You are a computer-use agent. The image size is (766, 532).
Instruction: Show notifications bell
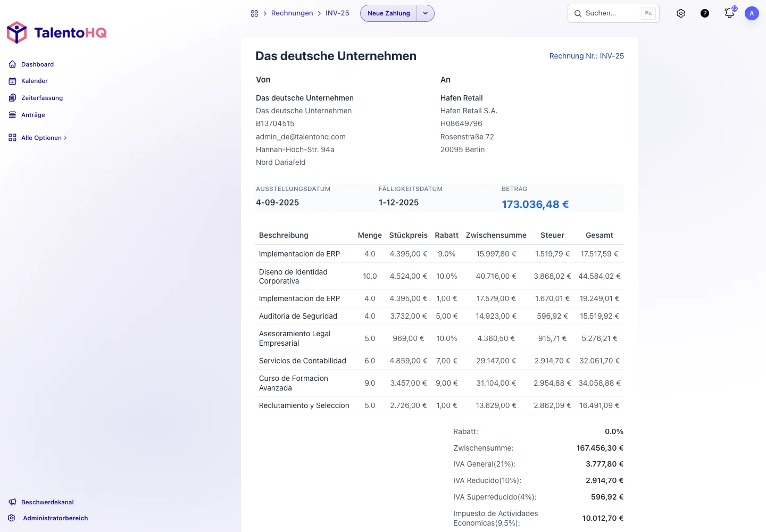click(729, 13)
